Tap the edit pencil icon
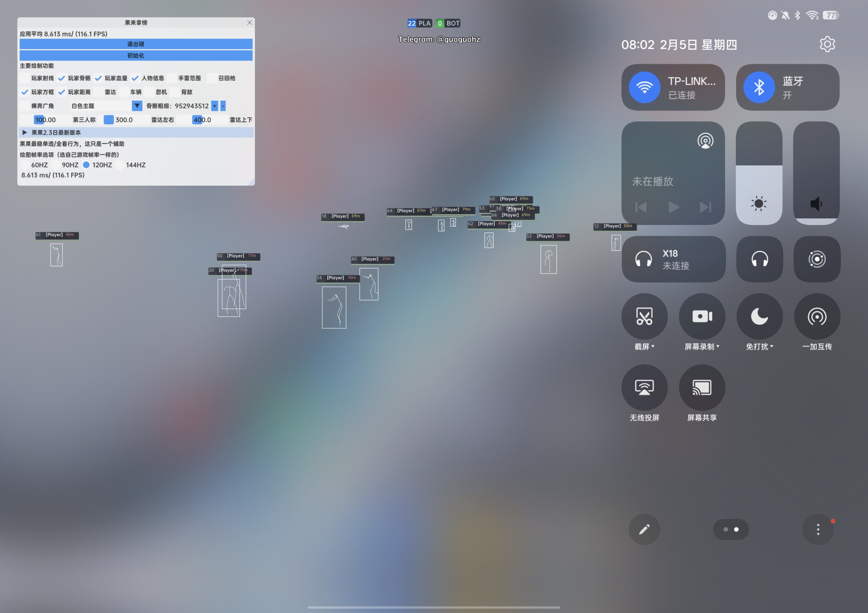Image resolution: width=868 pixels, height=613 pixels. 644,529
